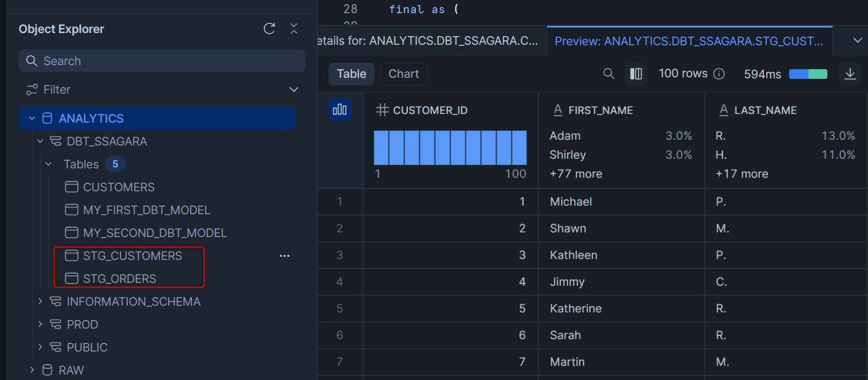Image resolution: width=868 pixels, height=380 pixels.
Task: Show +17 more last names
Action: point(742,174)
